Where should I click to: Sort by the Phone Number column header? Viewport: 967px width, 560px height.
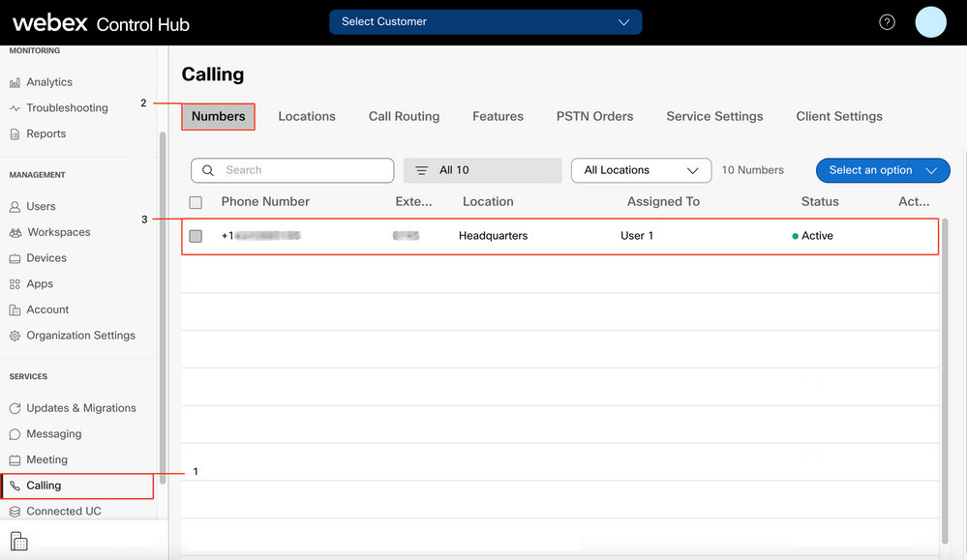pos(265,201)
